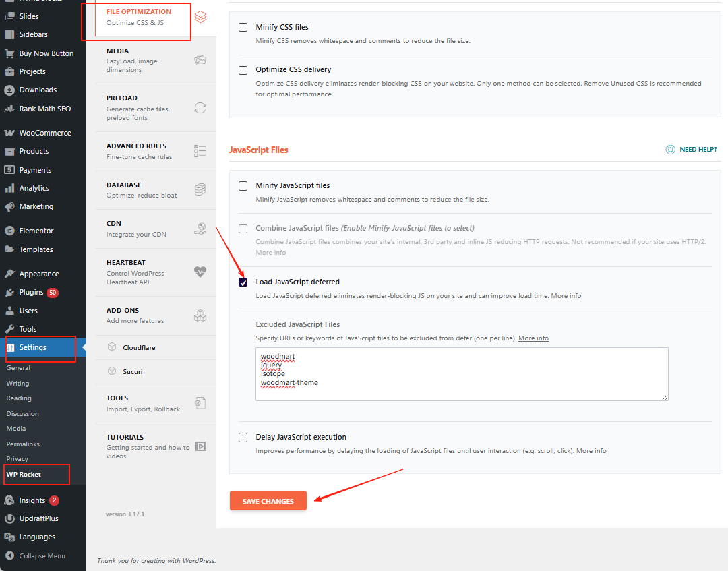The width and height of the screenshot is (728, 571).
Task: Click the Preload refresh icon
Action: click(x=200, y=108)
